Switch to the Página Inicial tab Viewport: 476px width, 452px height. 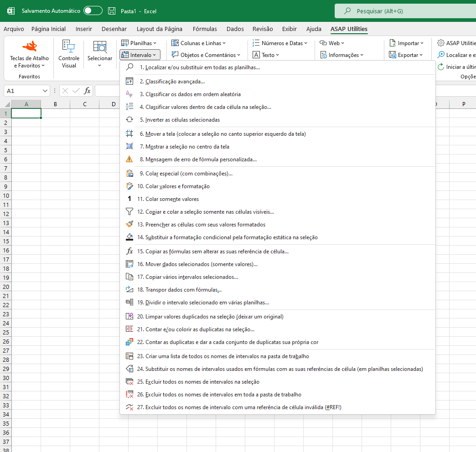tap(49, 29)
